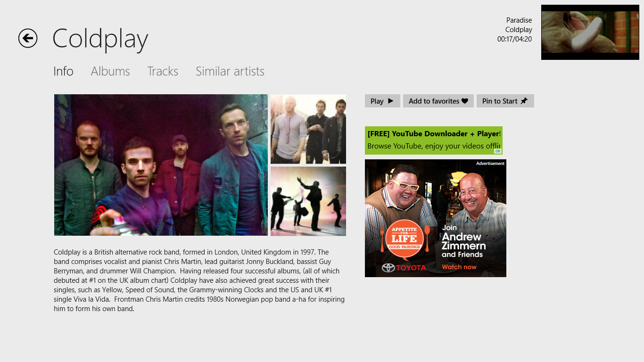Click the YouTube Downloader + Player banner

pyautogui.click(x=434, y=140)
